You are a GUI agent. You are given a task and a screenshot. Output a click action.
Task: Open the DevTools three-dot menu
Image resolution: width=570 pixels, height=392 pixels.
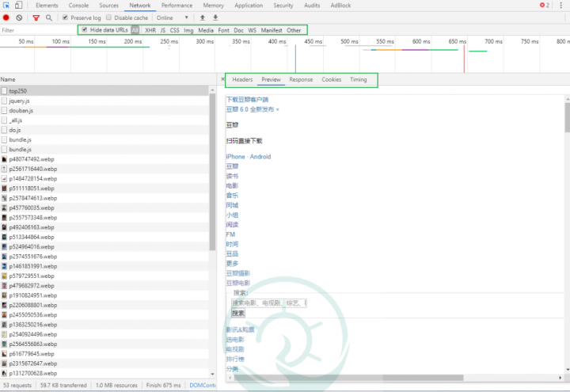coord(561,6)
